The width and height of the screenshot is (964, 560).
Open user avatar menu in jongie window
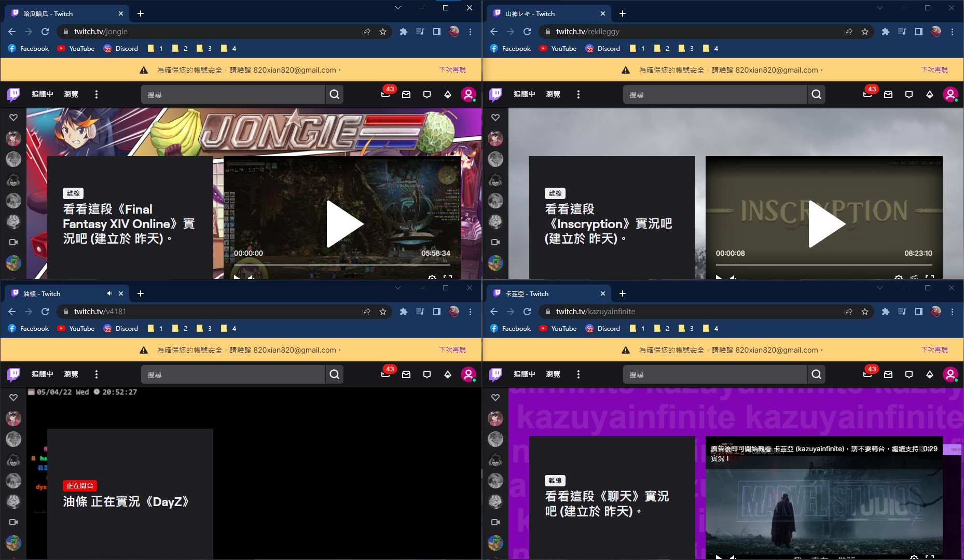click(x=469, y=94)
